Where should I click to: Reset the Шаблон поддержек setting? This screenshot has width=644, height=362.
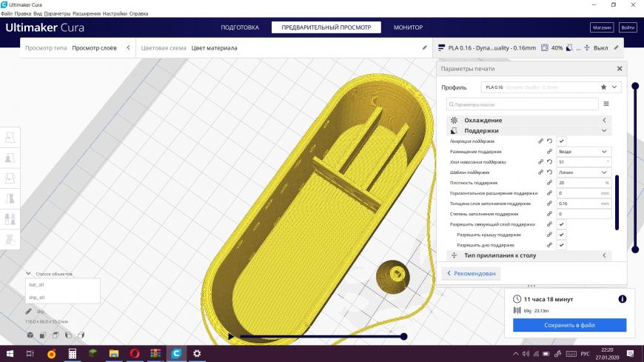click(549, 172)
